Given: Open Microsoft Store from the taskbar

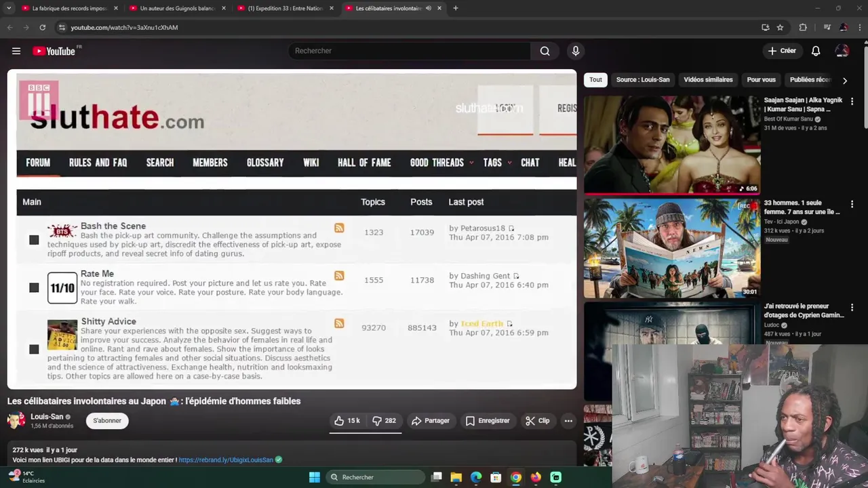Looking at the screenshot, I should click(496, 477).
